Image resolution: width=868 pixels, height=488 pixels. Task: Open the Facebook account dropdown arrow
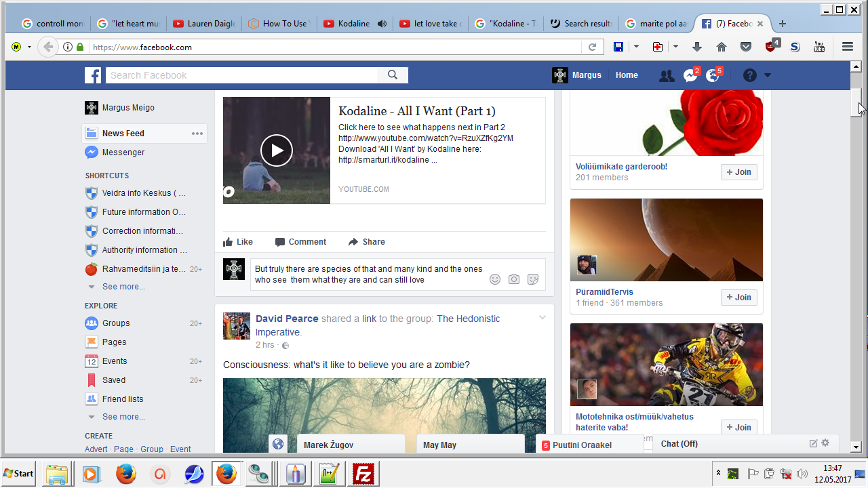pos(768,75)
